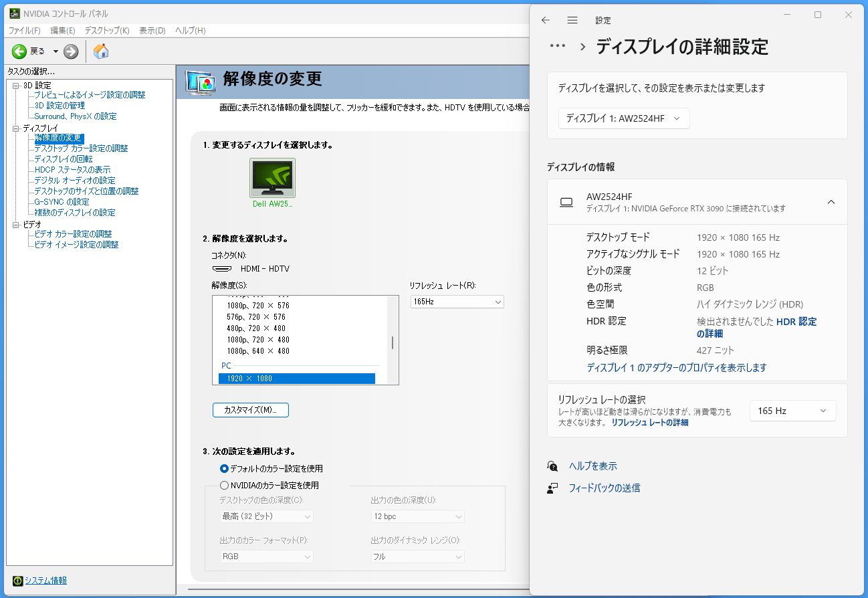Select デフォルトのカラー設定を使用 radio button
Viewport: 868px width, 598px height.
[x=225, y=469]
